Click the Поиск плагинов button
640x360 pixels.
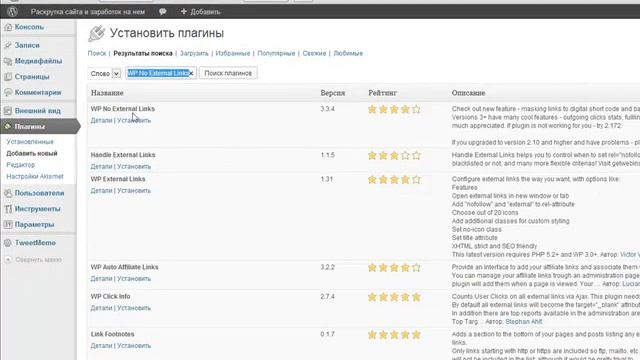[x=228, y=73]
